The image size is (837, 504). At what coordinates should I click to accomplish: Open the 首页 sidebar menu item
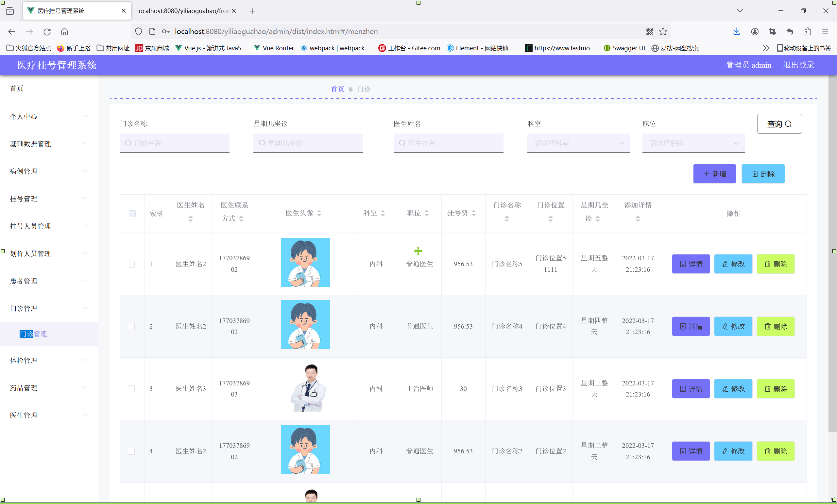tap(17, 89)
